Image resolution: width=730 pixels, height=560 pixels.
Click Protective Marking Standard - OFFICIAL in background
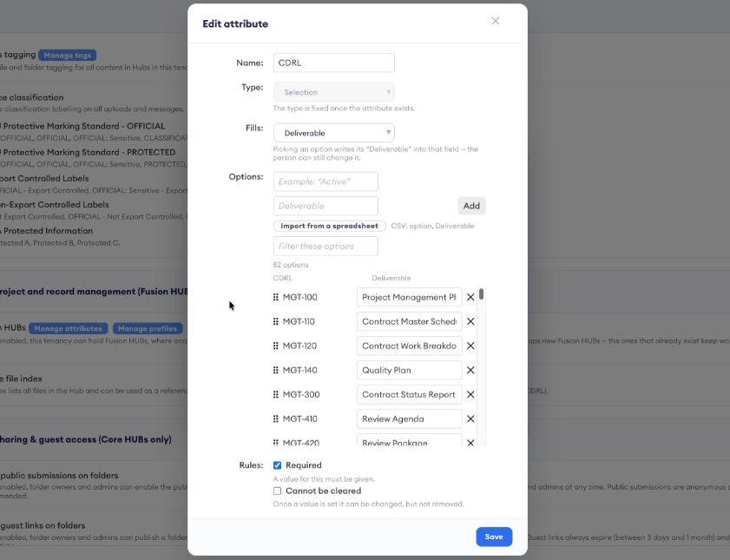pos(82,126)
